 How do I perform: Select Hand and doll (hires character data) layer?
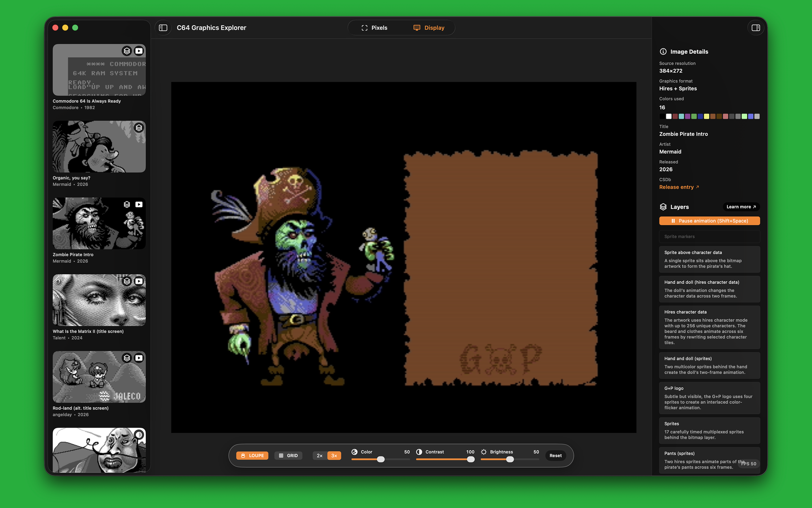[x=709, y=289]
